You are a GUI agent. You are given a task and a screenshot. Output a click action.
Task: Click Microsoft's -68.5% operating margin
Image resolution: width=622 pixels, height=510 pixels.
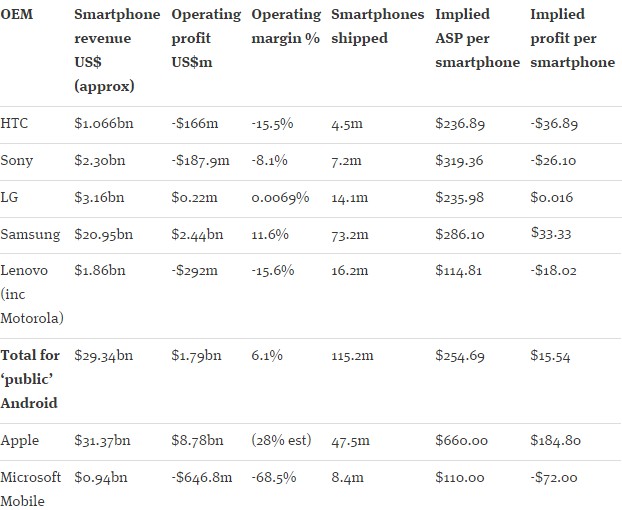coord(274,477)
